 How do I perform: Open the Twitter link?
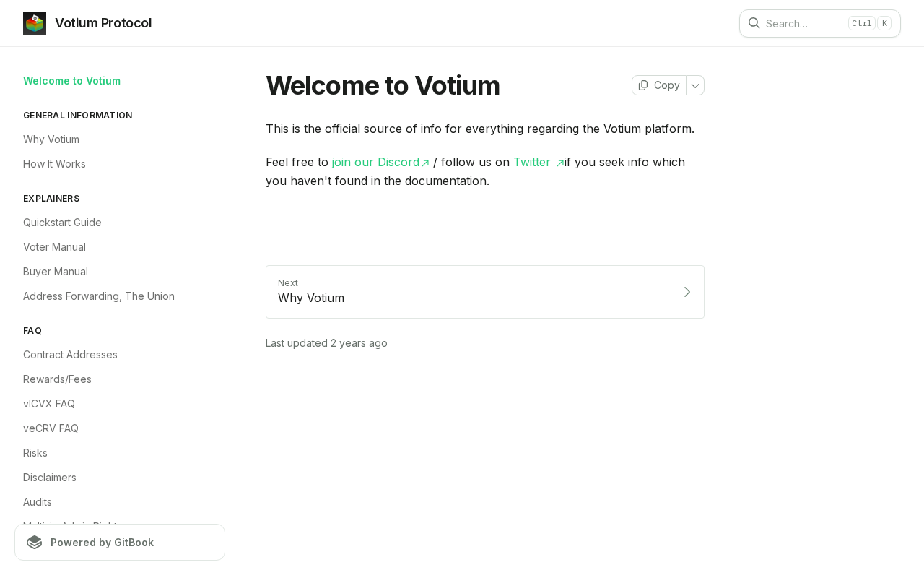[531, 162]
